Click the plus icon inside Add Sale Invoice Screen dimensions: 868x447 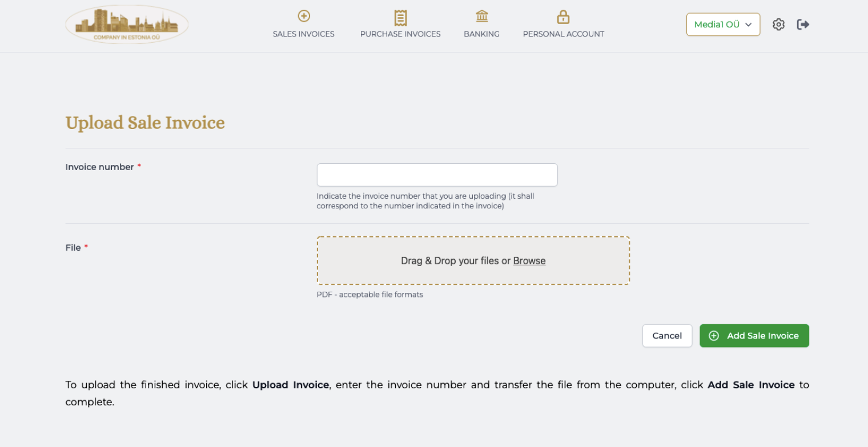click(x=713, y=336)
